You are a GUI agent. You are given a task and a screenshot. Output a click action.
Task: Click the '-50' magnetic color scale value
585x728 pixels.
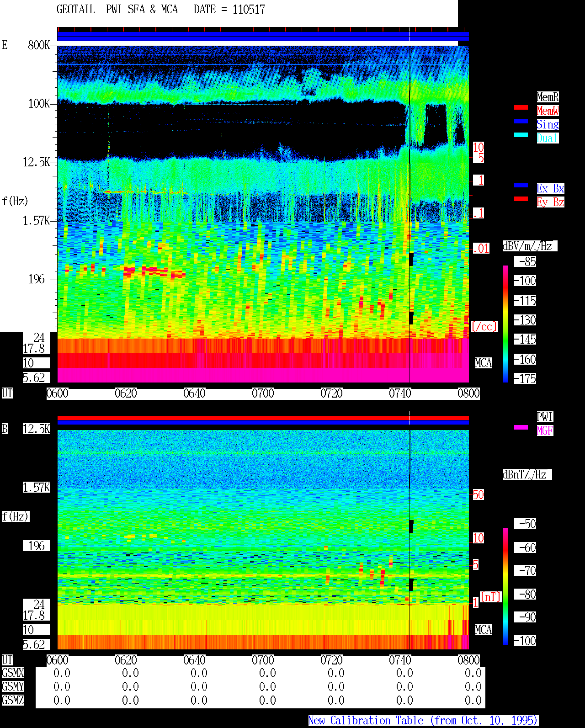click(x=525, y=524)
